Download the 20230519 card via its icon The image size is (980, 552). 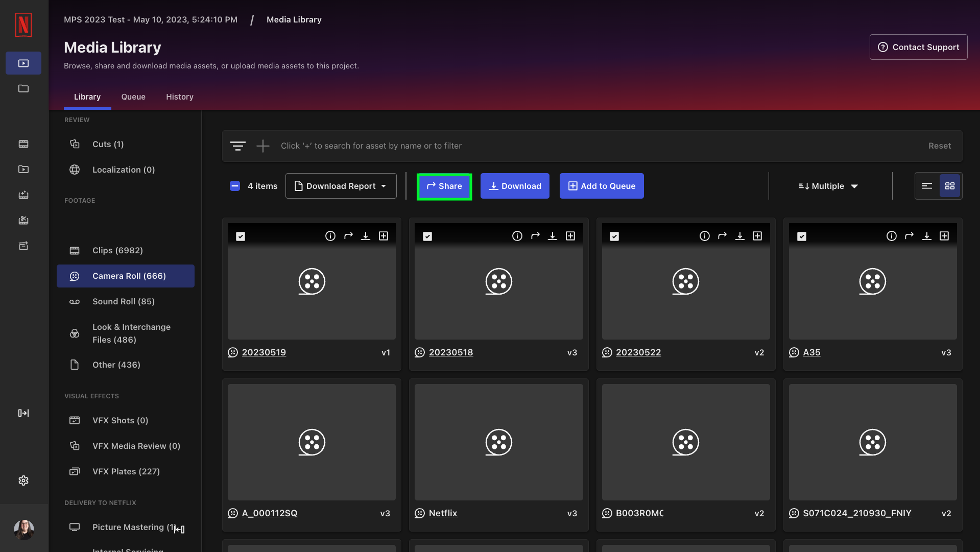366,236
